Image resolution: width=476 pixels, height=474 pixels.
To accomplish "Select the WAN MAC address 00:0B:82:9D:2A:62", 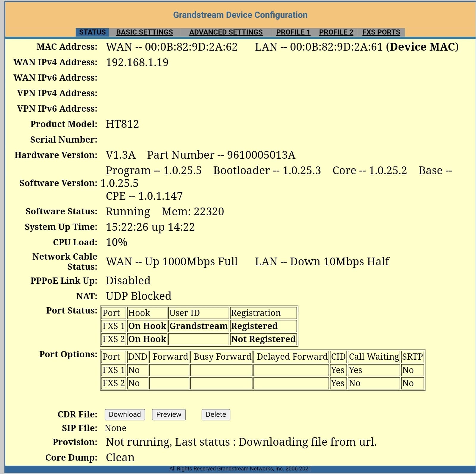I will pos(191,47).
